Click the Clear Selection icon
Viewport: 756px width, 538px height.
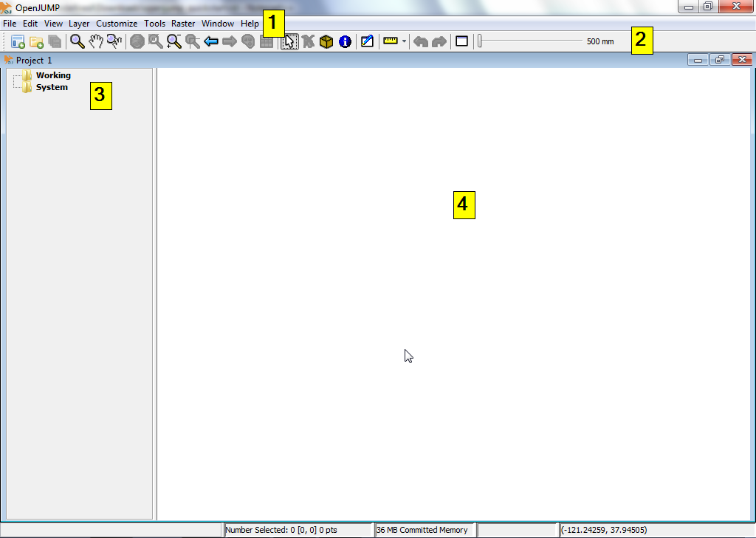(308, 41)
